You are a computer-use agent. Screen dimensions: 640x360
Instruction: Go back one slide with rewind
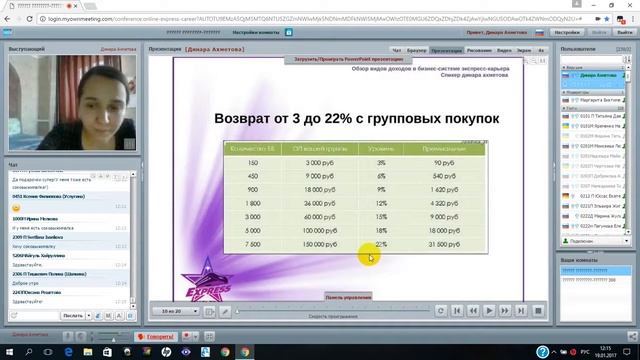pos(473,311)
